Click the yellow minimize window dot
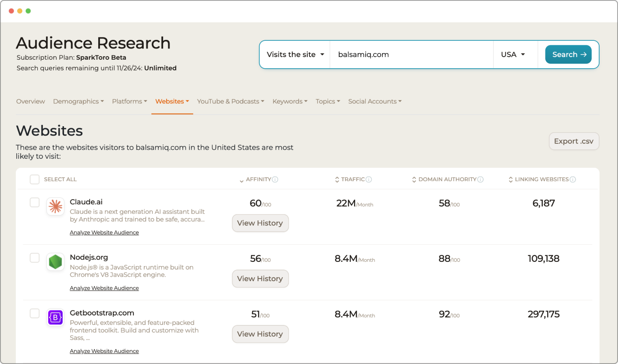 coord(20,11)
